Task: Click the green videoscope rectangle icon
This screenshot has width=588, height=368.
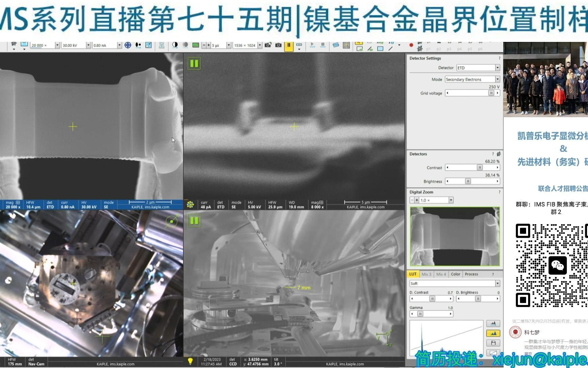Action: [x=196, y=45]
